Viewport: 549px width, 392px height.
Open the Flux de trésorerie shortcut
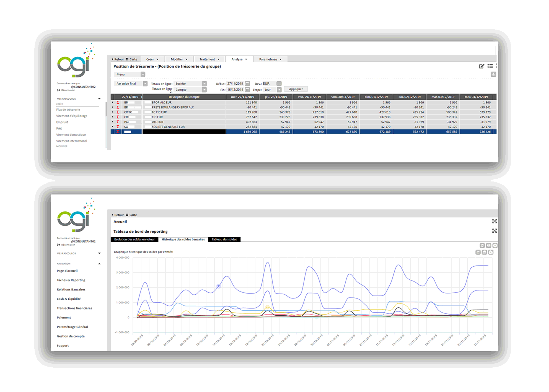(x=68, y=110)
